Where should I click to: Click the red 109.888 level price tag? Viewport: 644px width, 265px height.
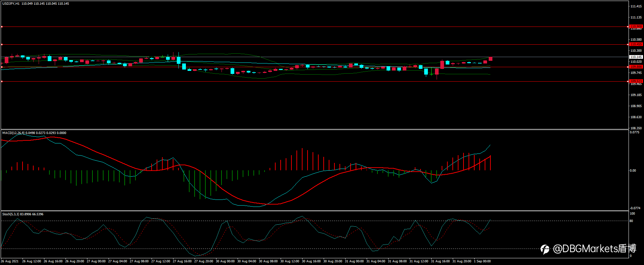click(636, 67)
